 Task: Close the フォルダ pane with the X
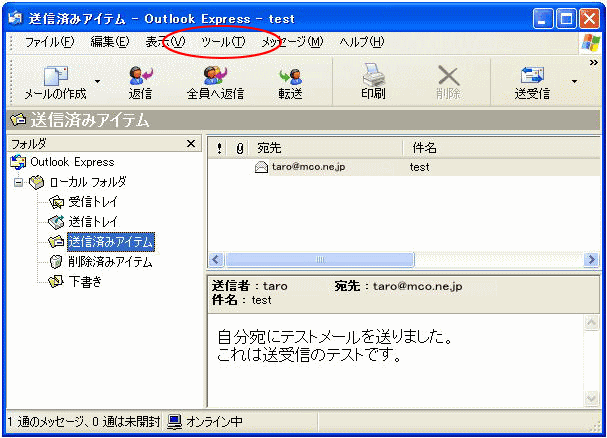[x=191, y=144]
